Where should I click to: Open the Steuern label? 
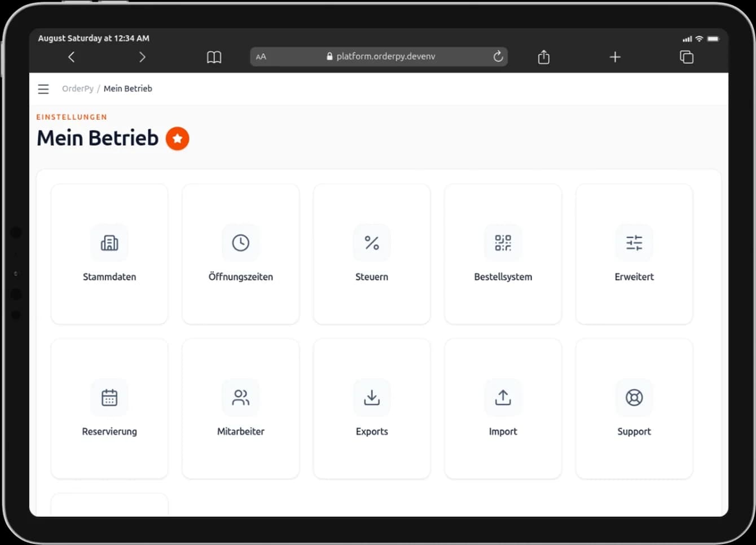[372, 277]
